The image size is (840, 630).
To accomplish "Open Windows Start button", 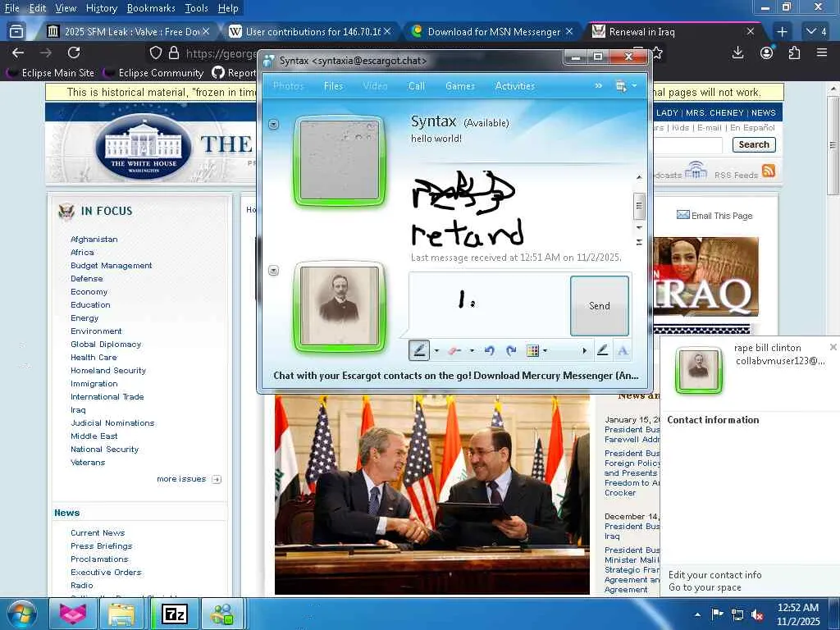I will tap(21, 614).
